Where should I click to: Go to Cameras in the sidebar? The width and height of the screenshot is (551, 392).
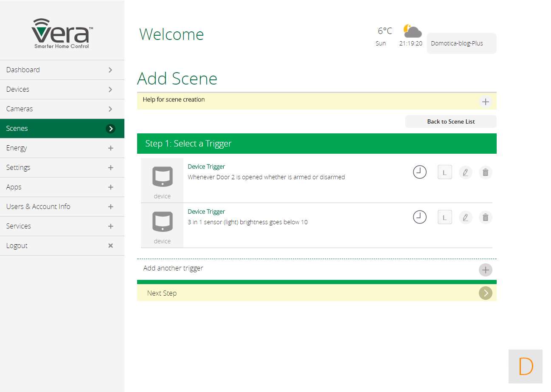tap(62, 109)
